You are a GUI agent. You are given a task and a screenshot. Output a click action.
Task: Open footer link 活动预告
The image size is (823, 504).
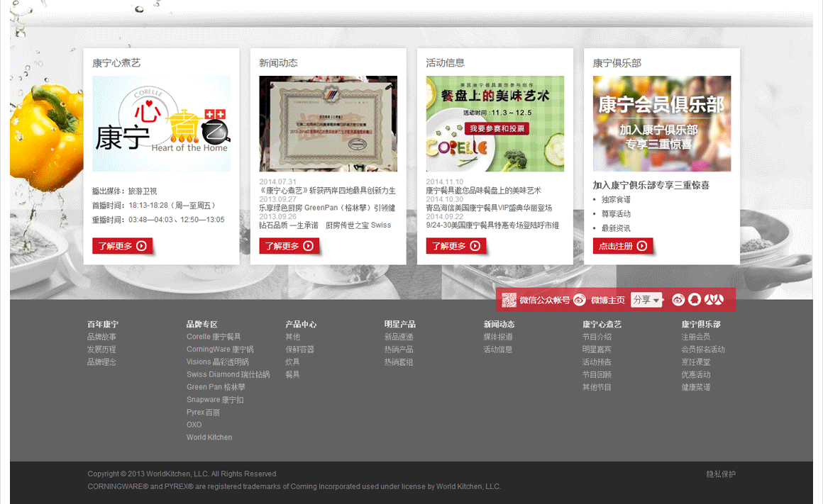[597, 362]
